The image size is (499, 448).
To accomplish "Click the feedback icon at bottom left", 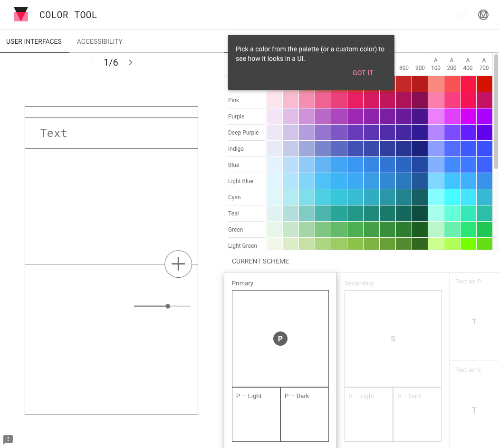I will coord(8,439).
